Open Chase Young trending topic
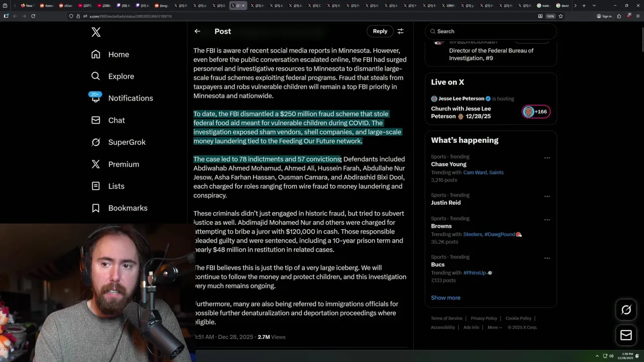644x362 pixels. pos(449,164)
